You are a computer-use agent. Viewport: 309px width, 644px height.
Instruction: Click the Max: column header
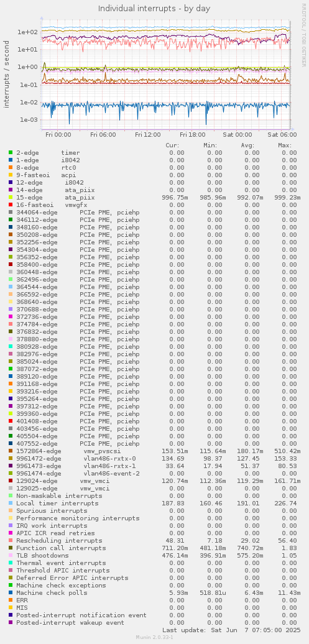click(x=284, y=145)
